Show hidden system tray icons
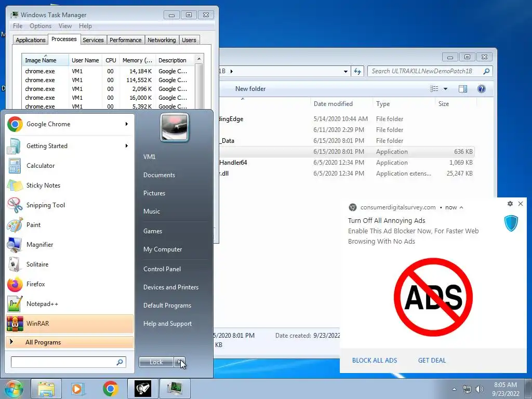The height and width of the screenshot is (399, 532). 454,389
